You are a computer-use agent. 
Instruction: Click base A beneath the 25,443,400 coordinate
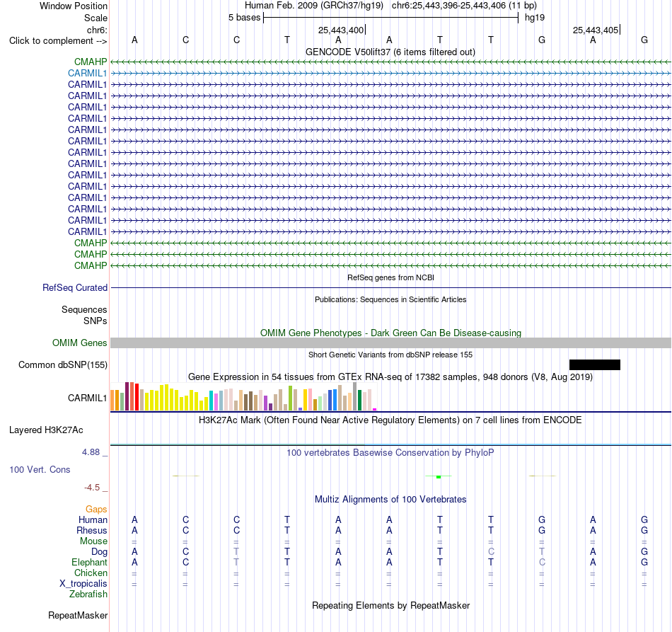click(338, 40)
